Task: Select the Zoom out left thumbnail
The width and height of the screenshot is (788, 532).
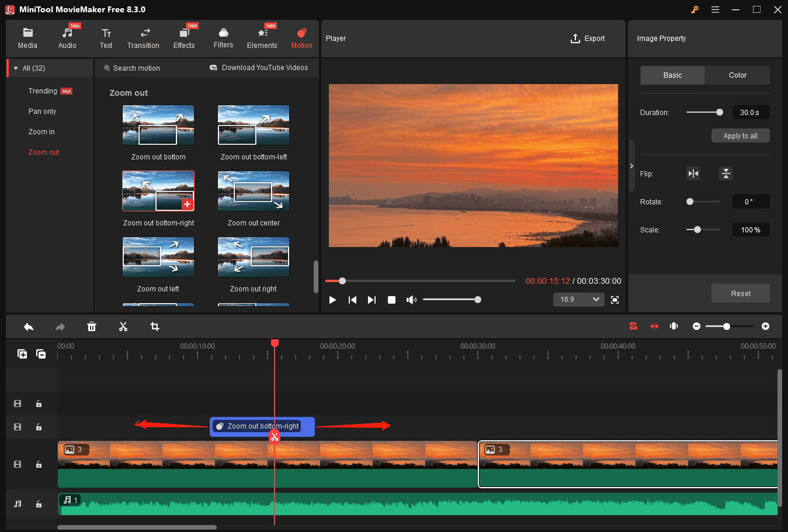Action: coord(158,257)
